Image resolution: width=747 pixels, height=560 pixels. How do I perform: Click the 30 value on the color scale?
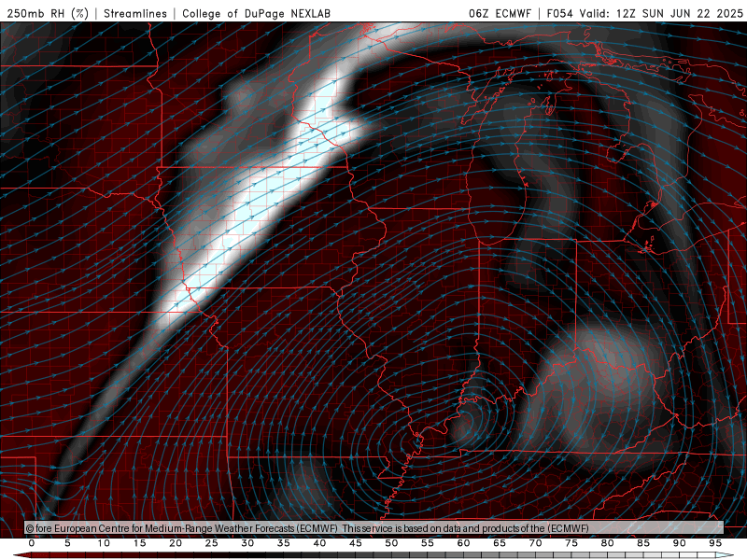click(247, 543)
